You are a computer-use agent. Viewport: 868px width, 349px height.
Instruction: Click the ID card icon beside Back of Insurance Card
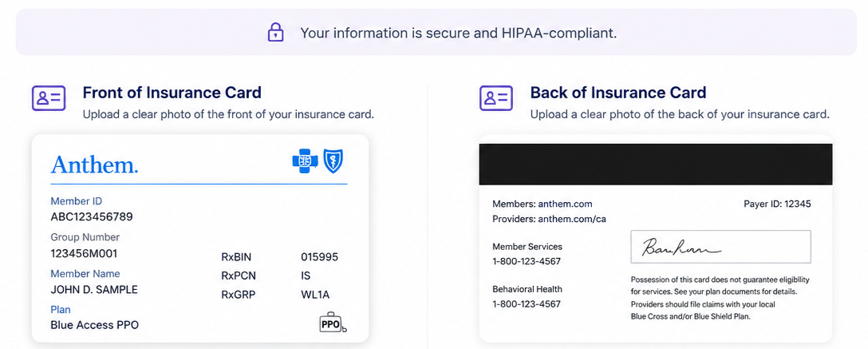coord(496,98)
